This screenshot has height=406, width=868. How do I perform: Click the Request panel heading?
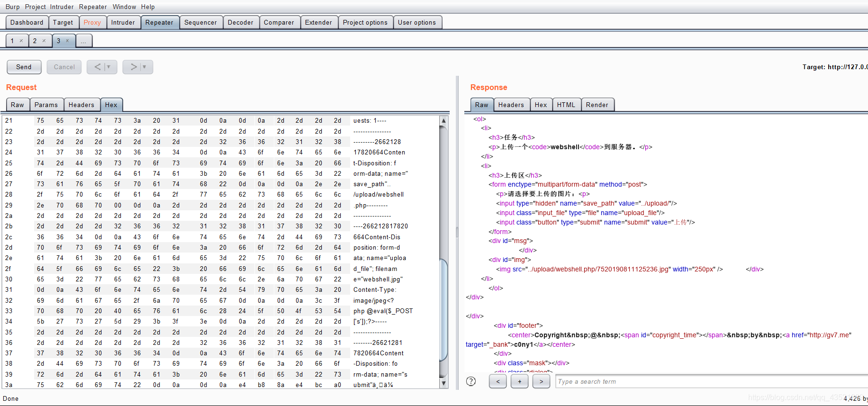pyautogui.click(x=21, y=87)
